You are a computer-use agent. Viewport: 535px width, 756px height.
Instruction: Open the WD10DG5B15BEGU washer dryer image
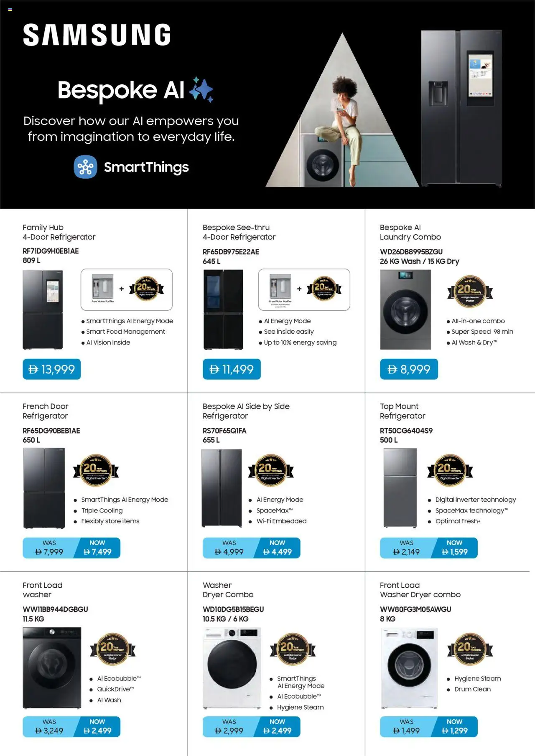pyautogui.click(x=232, y=668)
